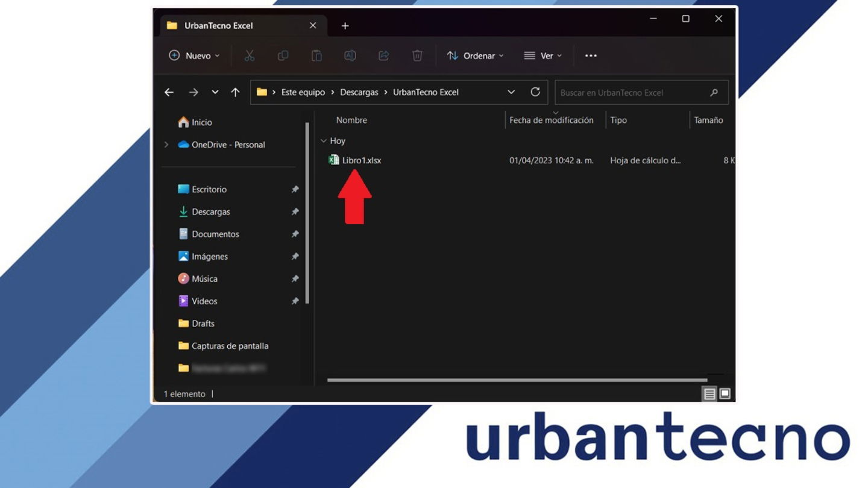Screen dimensions: 868x488
Task: Open Imágenes in quick access
Action: (203, 256)
